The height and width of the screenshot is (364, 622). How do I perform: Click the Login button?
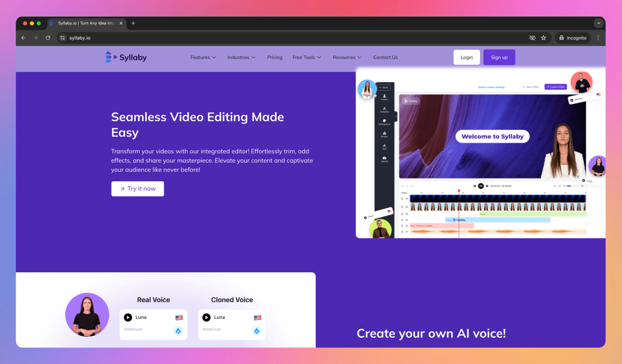pos(466,57)
